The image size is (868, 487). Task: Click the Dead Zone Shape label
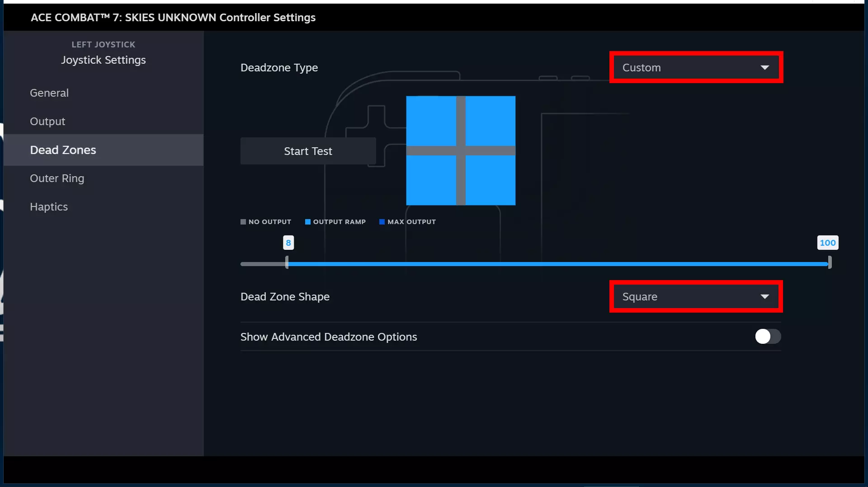(285, 297)
